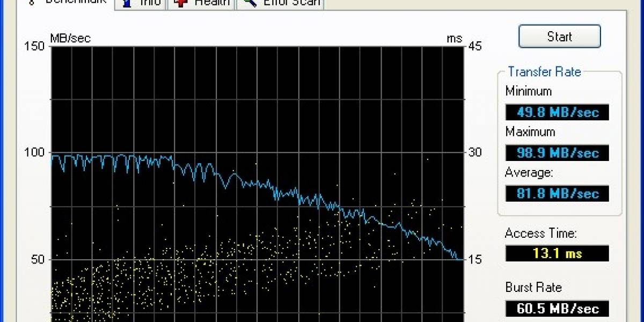This screenshot has width=644, height=322.
Task: Click the Start benchmark button
Action: click(559, 36)
